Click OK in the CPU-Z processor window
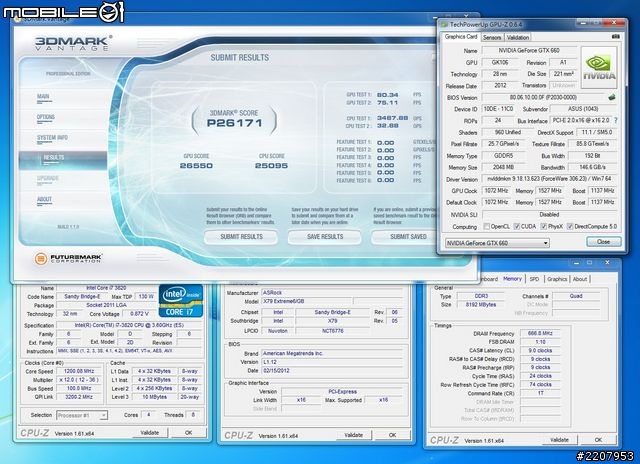640x464 pixels. coord(188,433)
